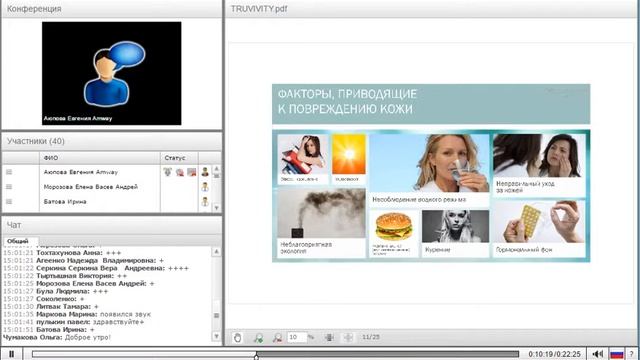640x360 pixels.
Task: Click chat message from Була Людмила
Action: [x=56, y=291]
